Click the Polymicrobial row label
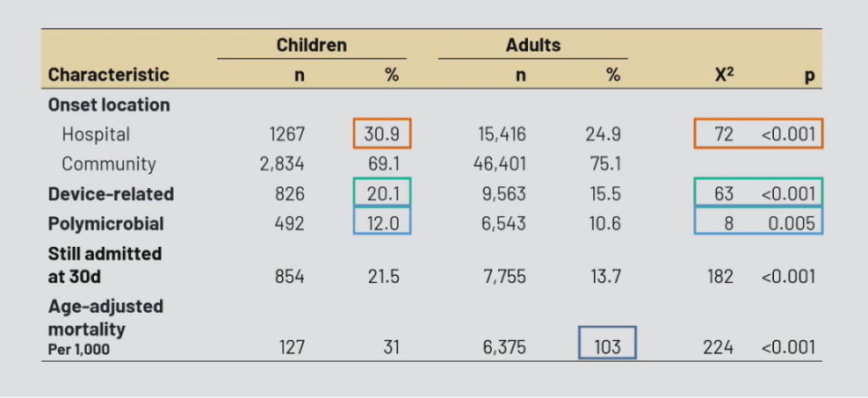This screenshot has height=398, width=868. (x=106, y=223)
